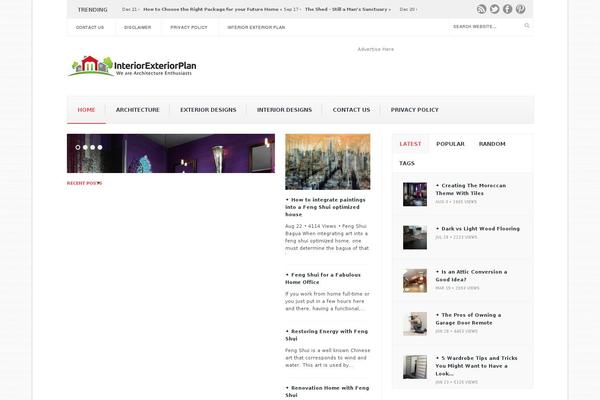This screenshot has width=600, height=400.
Task: Open the Interior Designs menu item
Action: point(284,110)
